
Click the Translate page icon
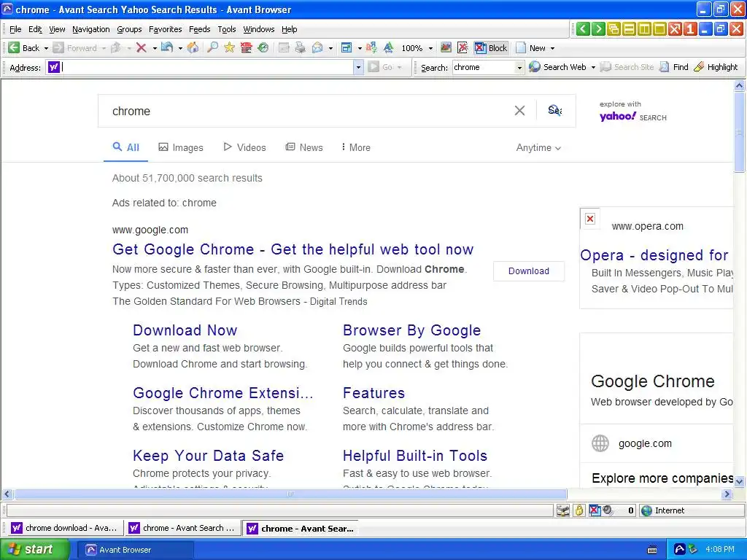(x=371, y=47)
